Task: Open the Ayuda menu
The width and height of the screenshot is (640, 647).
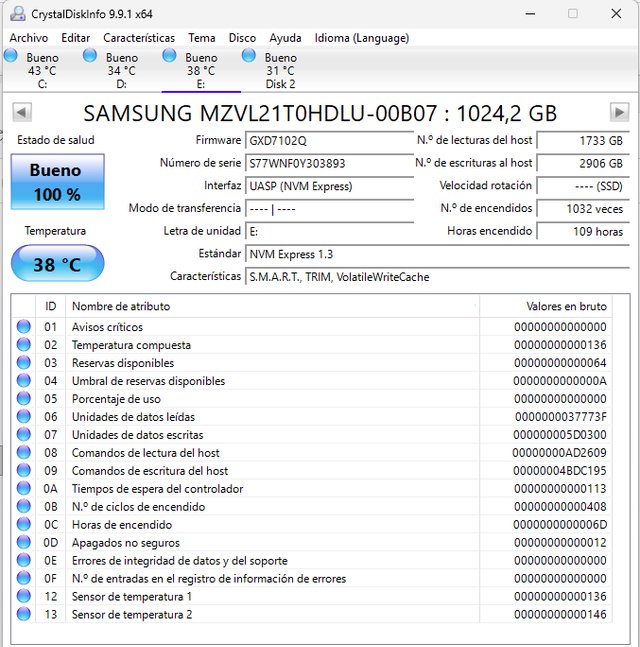Action: (x=285, y=38)
